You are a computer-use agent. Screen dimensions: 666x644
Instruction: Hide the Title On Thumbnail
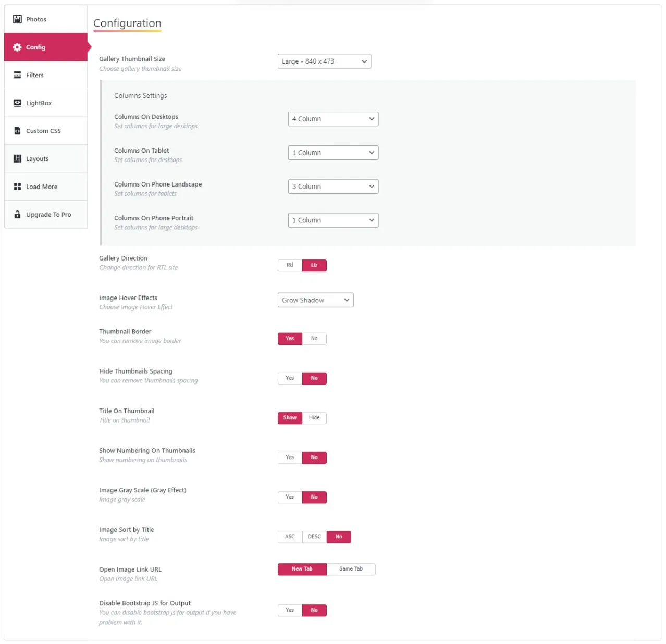click(x=314, y=418)
